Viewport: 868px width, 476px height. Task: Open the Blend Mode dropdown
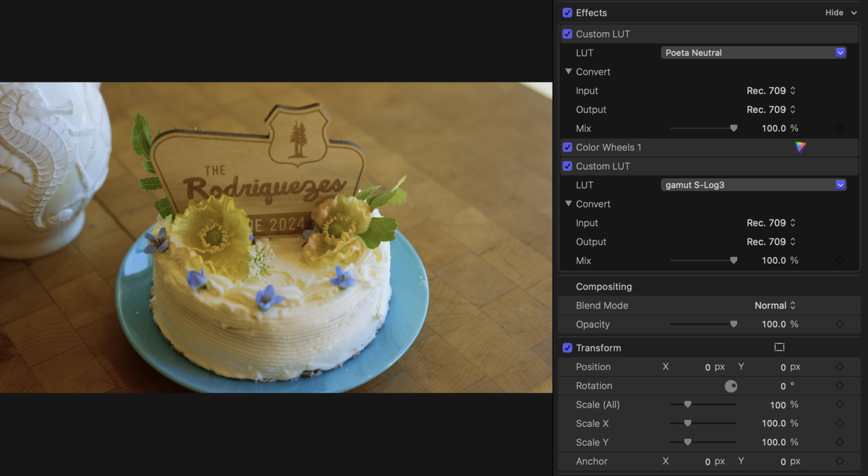coord(775,305)
